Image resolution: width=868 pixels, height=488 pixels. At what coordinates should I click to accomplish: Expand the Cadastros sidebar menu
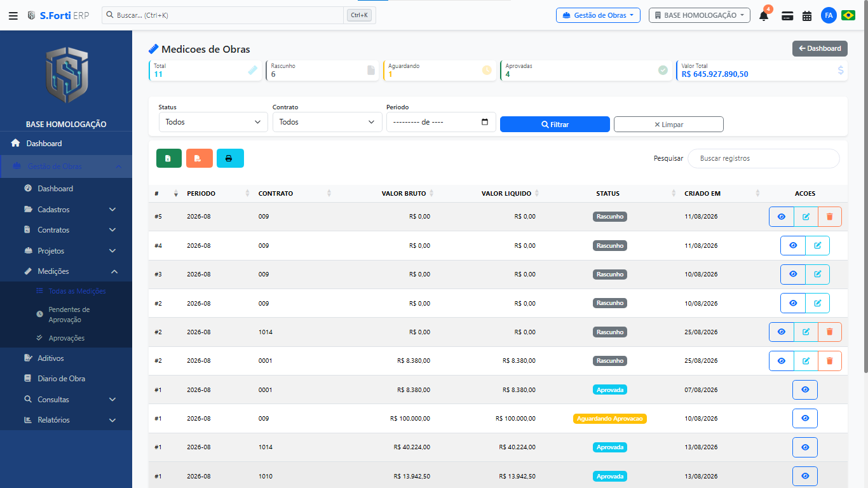coord(66,209)
